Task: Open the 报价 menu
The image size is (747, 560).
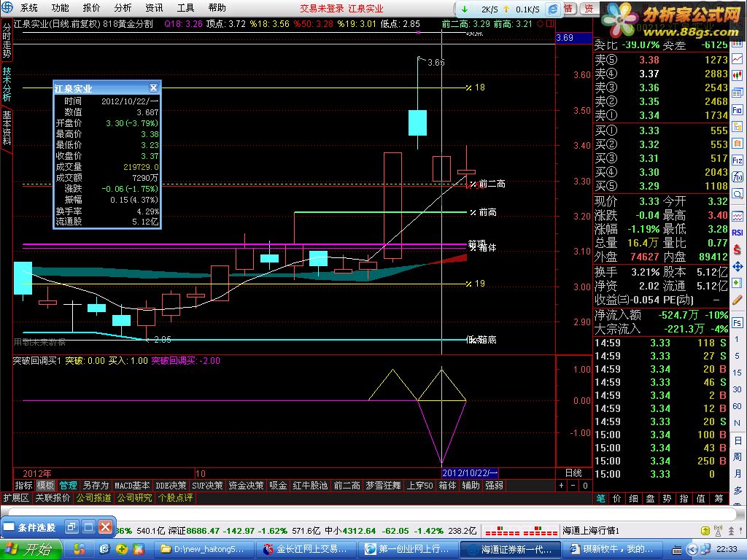Action: [91, 7]
